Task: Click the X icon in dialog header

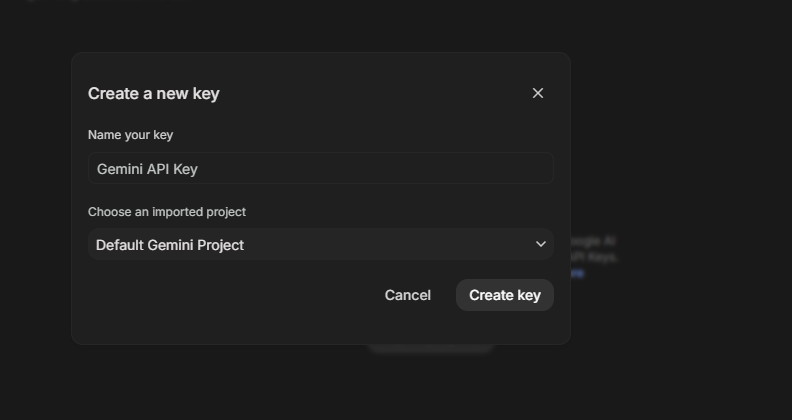Action: click(537, 93)
